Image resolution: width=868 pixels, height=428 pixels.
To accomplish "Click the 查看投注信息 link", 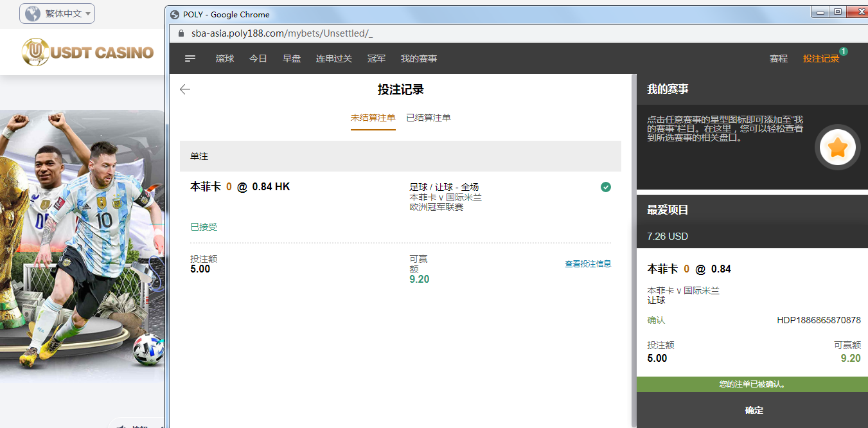I will click(x=588, y=263).
